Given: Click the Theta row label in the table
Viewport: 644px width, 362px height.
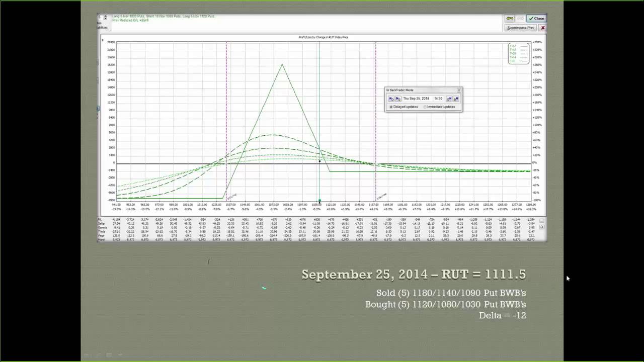Looking at the screenshot, I should click(x=101, y=231).
